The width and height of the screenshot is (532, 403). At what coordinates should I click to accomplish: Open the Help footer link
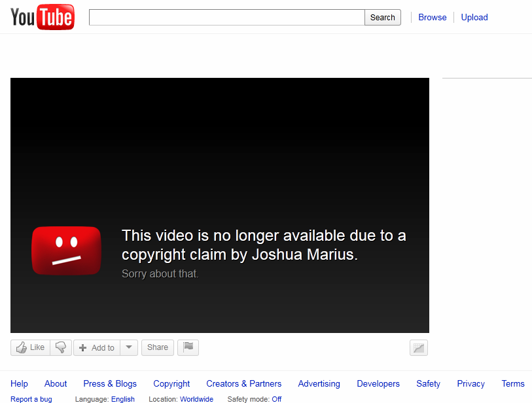click(x=19, y=383)
